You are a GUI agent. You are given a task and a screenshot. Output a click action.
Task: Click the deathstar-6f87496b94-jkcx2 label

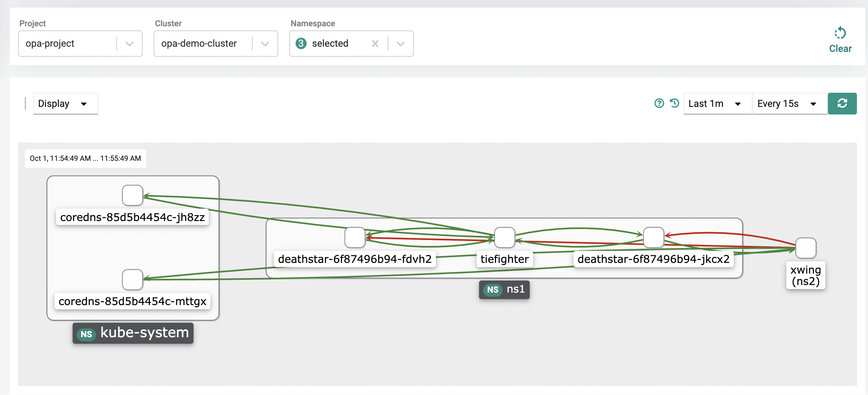coord(653,259)
